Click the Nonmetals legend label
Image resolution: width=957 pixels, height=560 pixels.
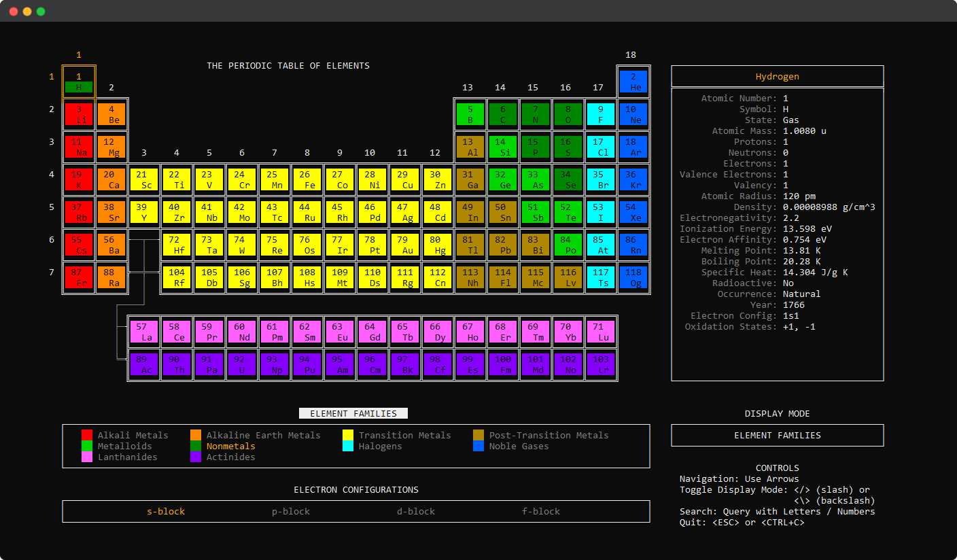231,446
